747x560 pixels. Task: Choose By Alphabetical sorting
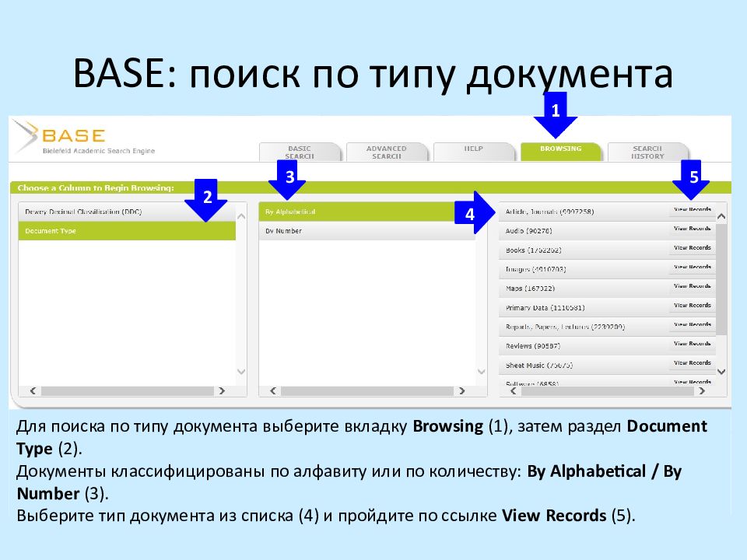pyautogui.click(x=366, y=212)
